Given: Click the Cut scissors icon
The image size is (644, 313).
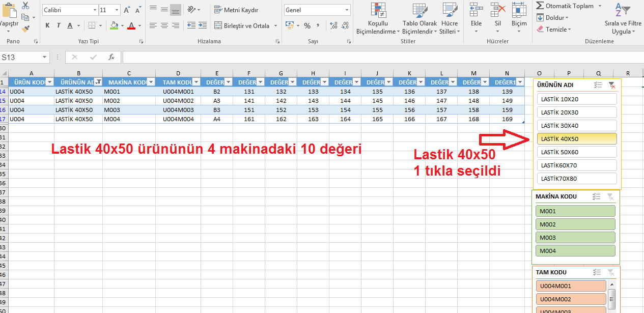Looking at the screenshot, I should coord(25,5).
